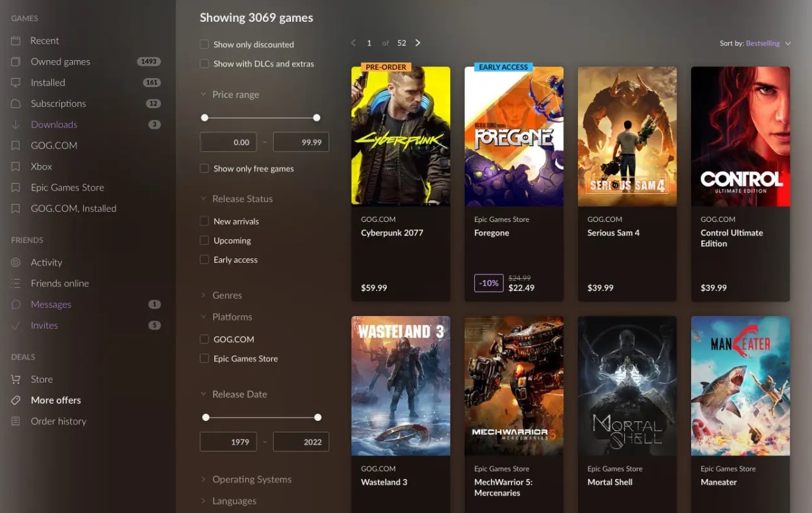
Task: Collapse the Release Status section
Action: [x=237, y=199]
